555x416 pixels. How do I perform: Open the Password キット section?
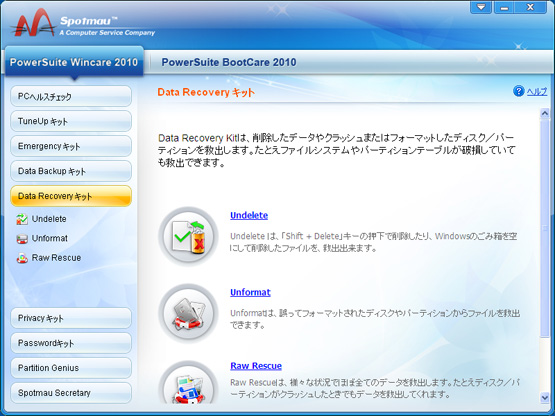(x=71, y=343)
